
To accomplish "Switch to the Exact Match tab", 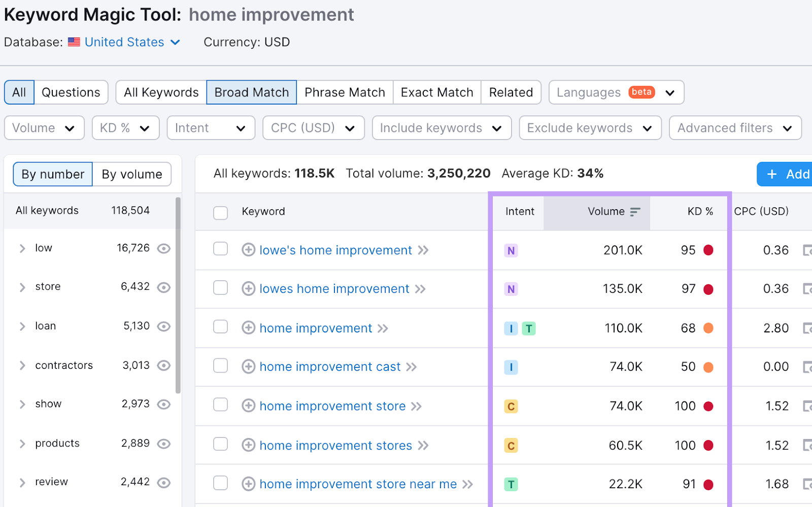I will pyautogui.click(x=436, y=92).
